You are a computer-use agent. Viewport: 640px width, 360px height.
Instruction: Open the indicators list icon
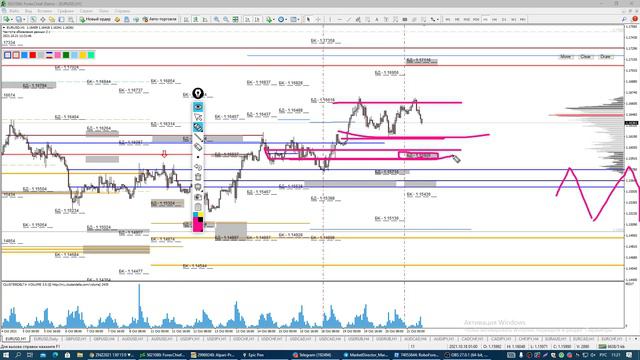[268, 19]
